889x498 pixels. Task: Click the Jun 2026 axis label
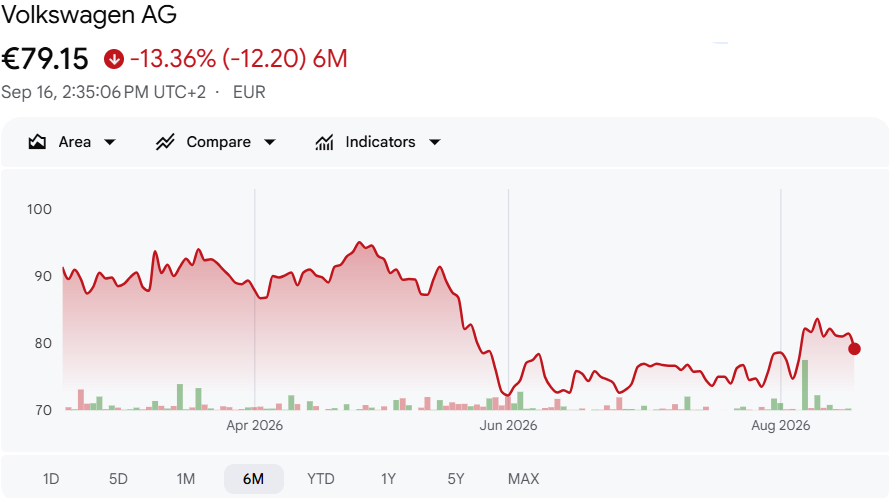tap(508, 425)
